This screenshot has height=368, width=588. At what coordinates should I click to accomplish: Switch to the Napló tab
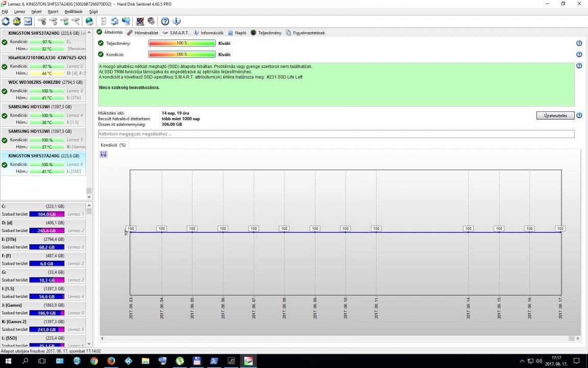tap(237, 33)
